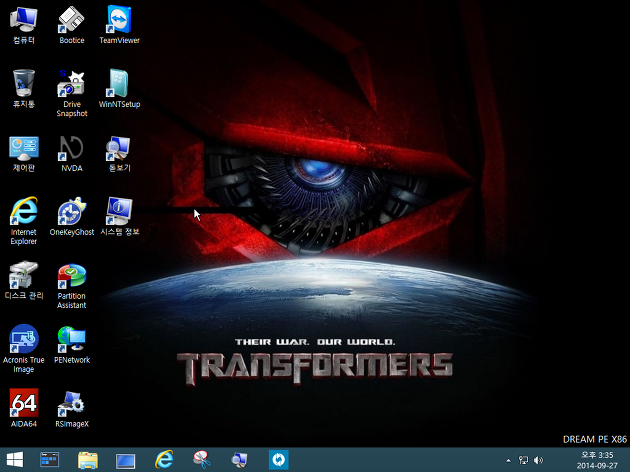Viewport: 630px width, 472px height.
Task: Open WinNTSetup shortcut
Action: [x=119, y=89]
